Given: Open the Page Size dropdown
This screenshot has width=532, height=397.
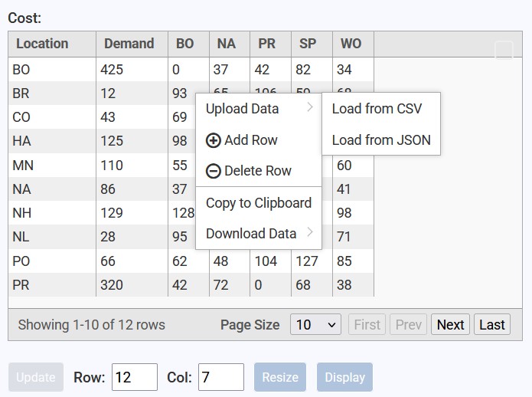Looking at the screenshot, I should click(x=315, y=324).
